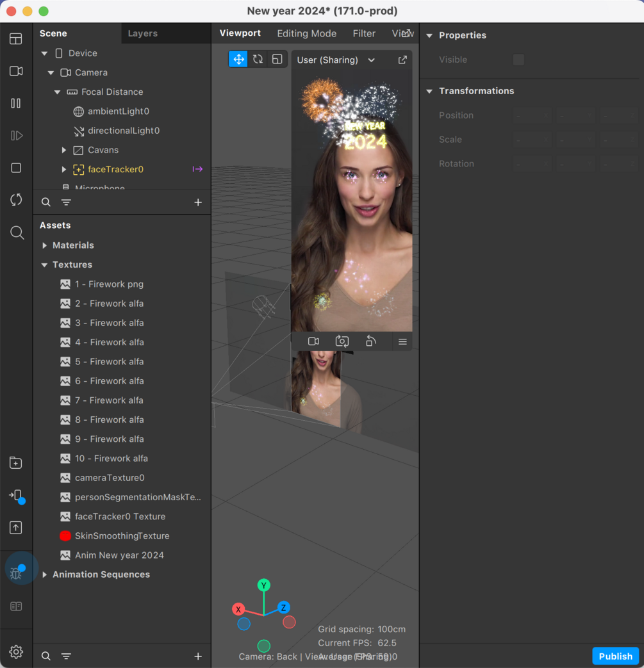Click the upload export icon in sidebar
The image size is (644, 668).
pyautogui.click(x=16, y=528)
